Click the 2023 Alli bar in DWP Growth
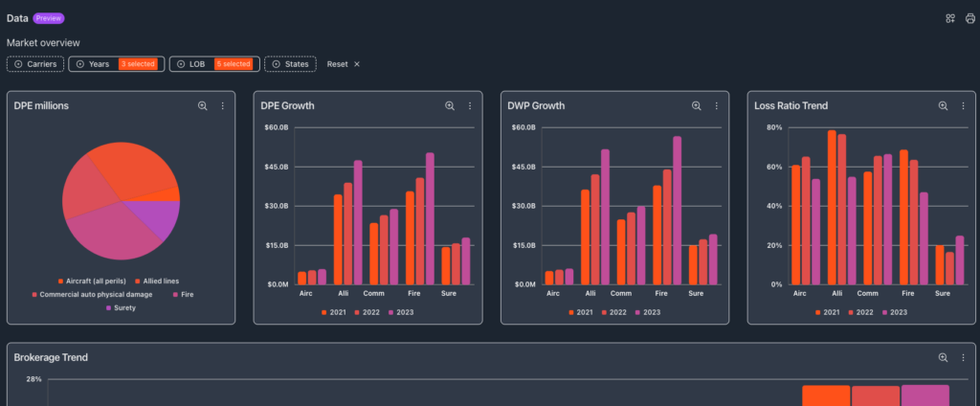The height and width of the screenshot is (406, 980). [x=605, y=217]
